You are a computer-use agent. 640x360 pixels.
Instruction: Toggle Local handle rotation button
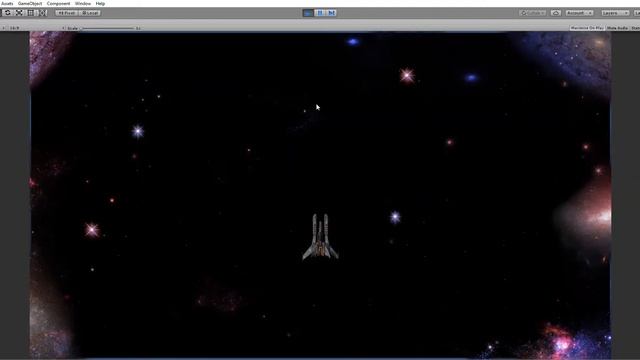point(89,13)
